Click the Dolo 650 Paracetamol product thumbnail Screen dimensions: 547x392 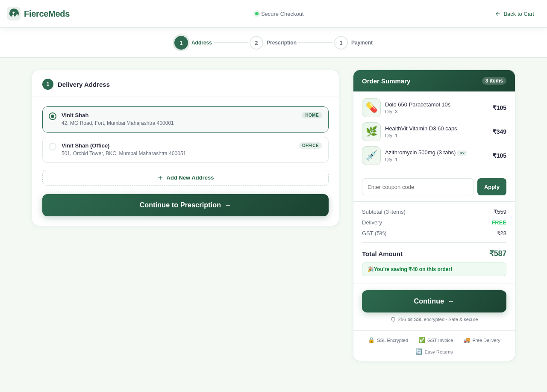[371, 107]
